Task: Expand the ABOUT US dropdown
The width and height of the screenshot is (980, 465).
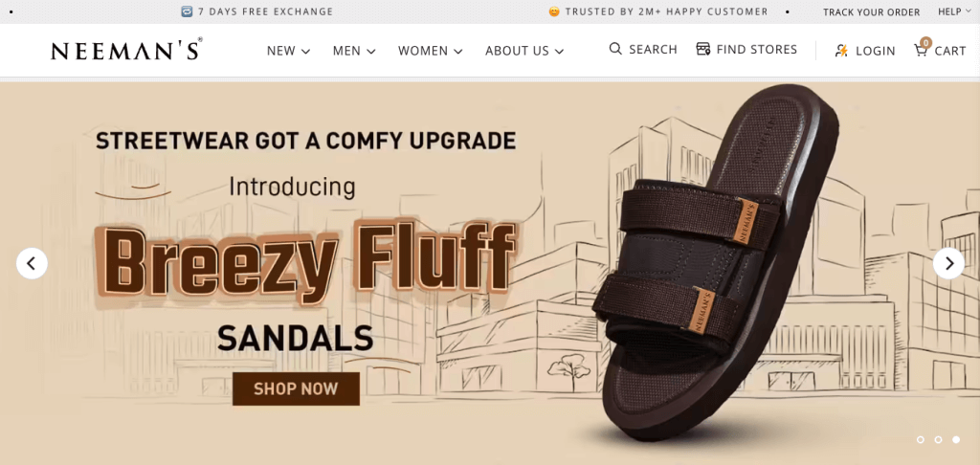Action: coord(524,51)
